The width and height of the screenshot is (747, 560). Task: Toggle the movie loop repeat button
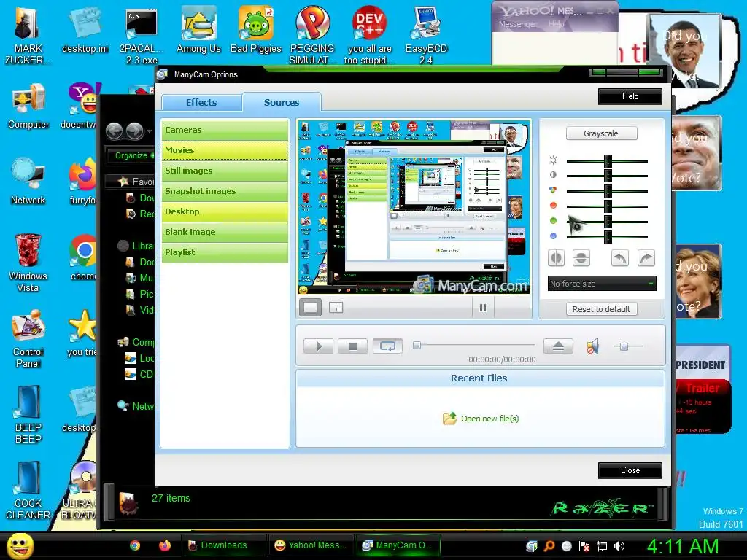point(387,346)
